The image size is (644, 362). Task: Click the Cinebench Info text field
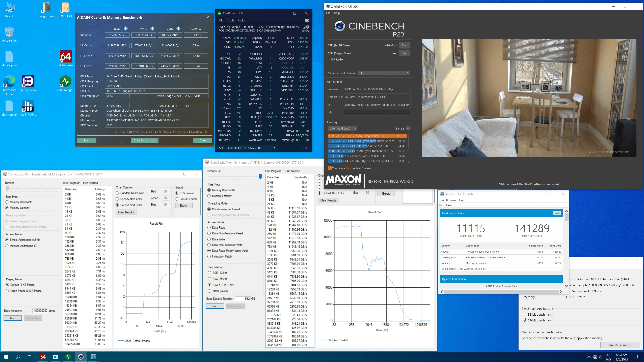tap(377, 112)
